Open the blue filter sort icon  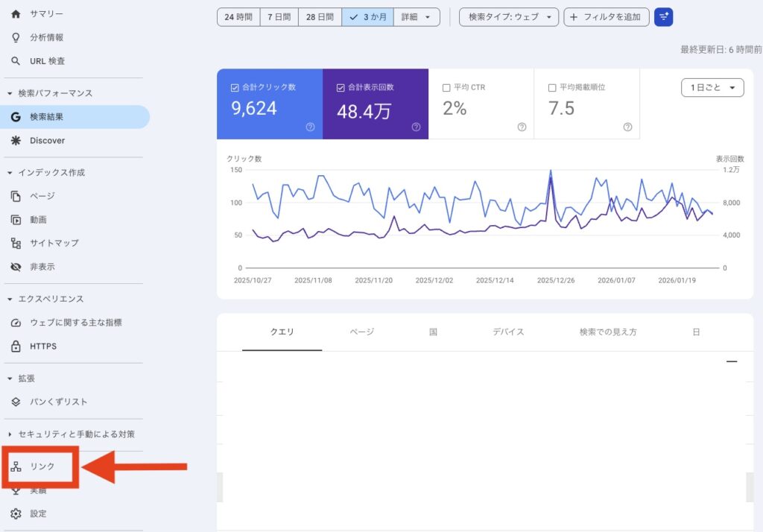click(663, 16)
